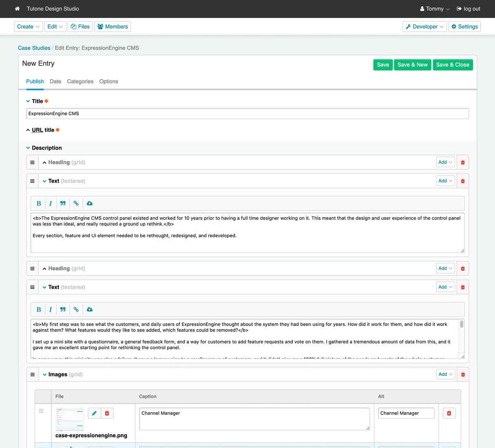Upload a file via the cloud icon
The height and width of the screenshot is (448, 495).
pos(90,203)
